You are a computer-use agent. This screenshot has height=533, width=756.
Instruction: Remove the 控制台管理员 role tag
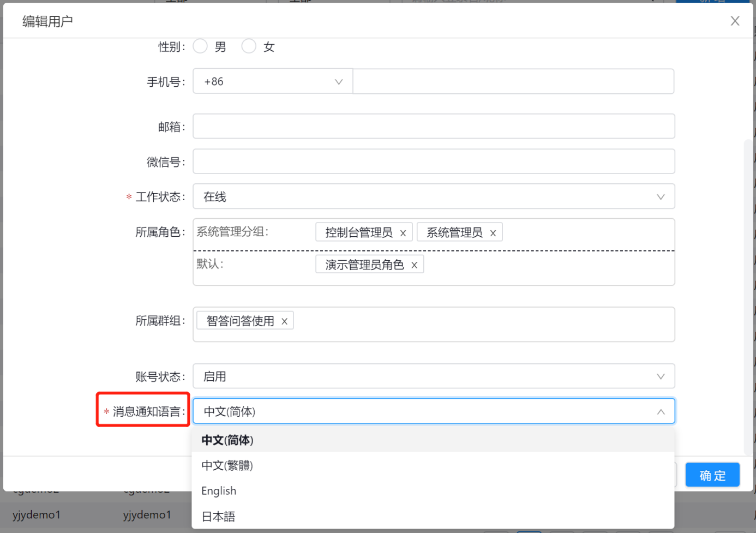click(403, 232)
